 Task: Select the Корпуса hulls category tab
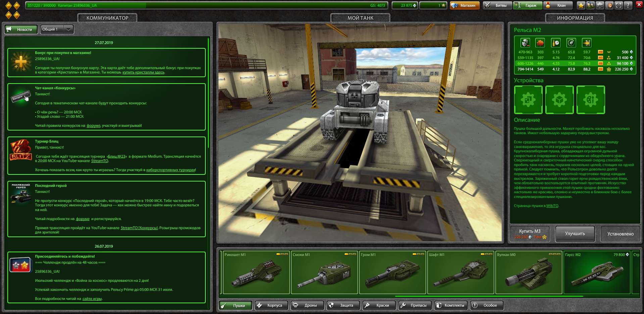[x=271, y=305]
